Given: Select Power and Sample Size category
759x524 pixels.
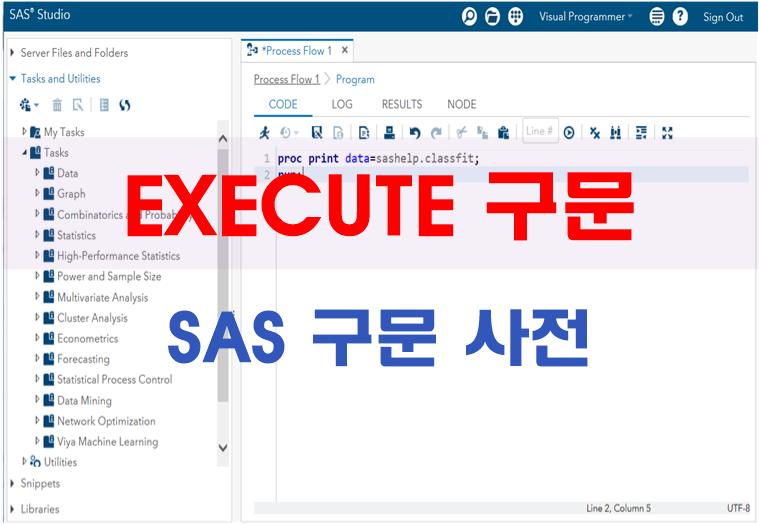Looking at the screenshot, I should [109, 276].
